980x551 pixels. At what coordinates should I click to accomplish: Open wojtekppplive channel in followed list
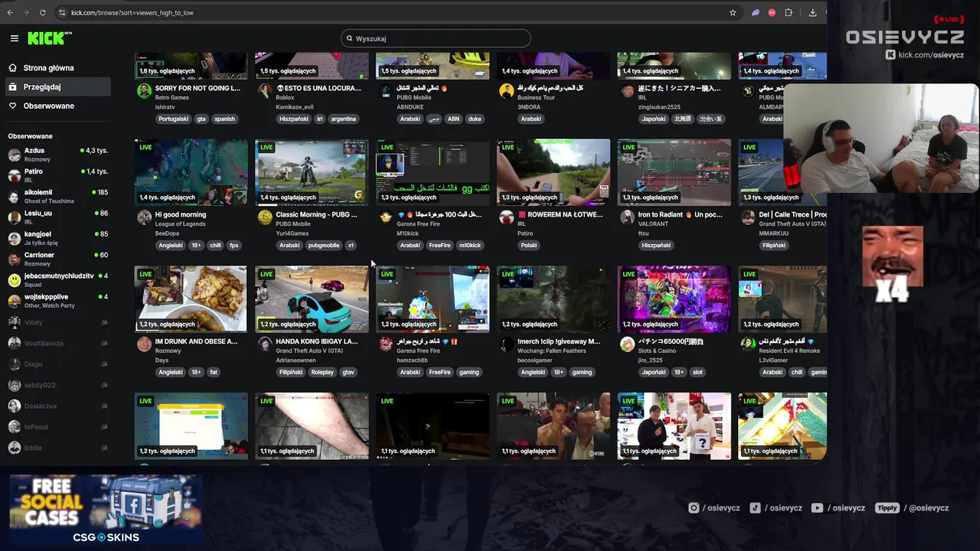click(x=57, y=301)
